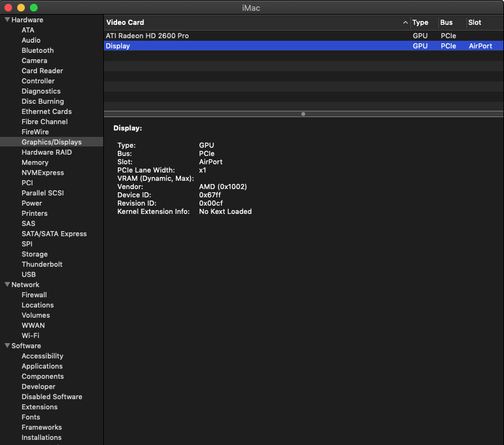
Task: Click the Device ID value 0x67ff
Action: click(x=210, y=195)
